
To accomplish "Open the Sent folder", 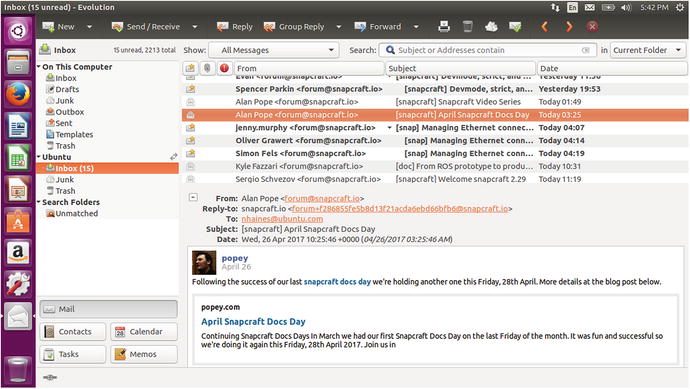I will coord(59,123).
